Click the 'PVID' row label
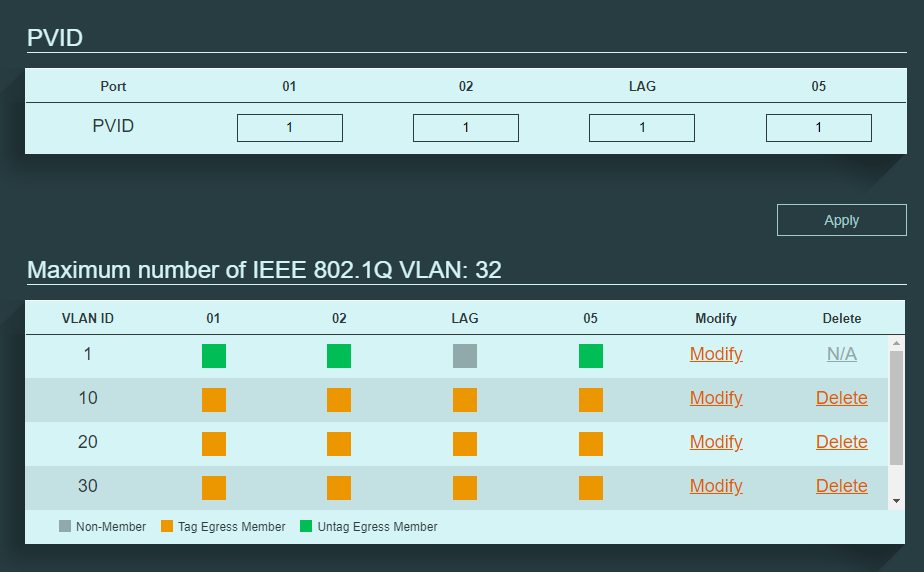 tap(113, 126)
